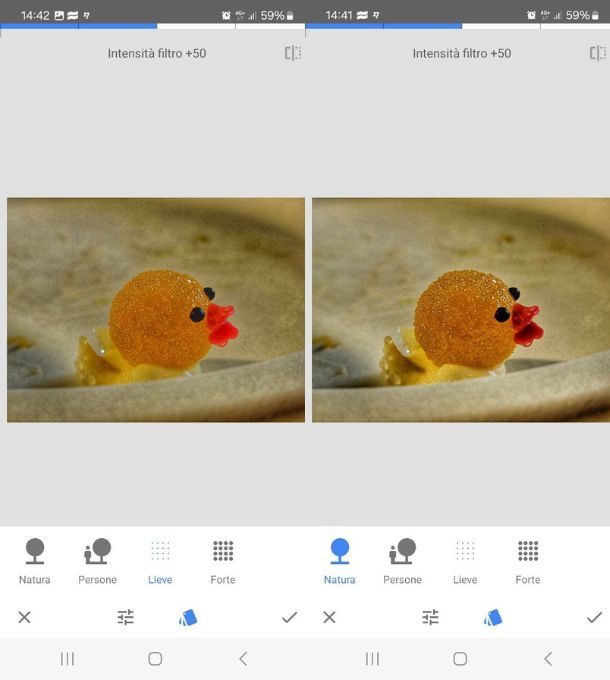
Task: Toggle styles panel icon in 14:42 screen
Action: 187,617
